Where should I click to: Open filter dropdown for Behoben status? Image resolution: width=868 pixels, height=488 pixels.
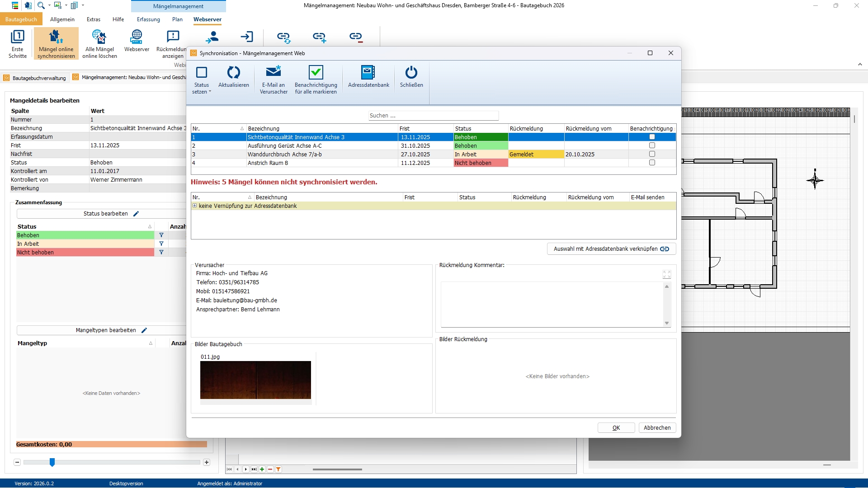coord(161,235)
